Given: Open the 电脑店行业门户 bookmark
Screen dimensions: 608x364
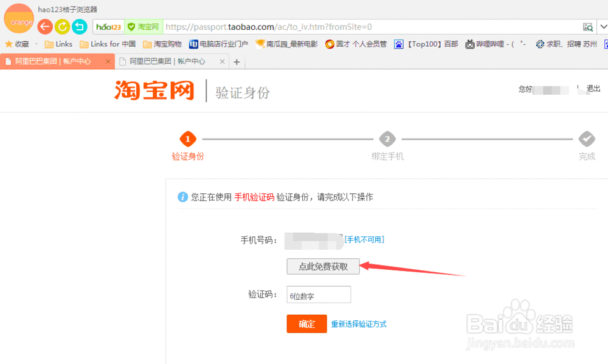Looking at the screenshot, I should coord(218,44).
